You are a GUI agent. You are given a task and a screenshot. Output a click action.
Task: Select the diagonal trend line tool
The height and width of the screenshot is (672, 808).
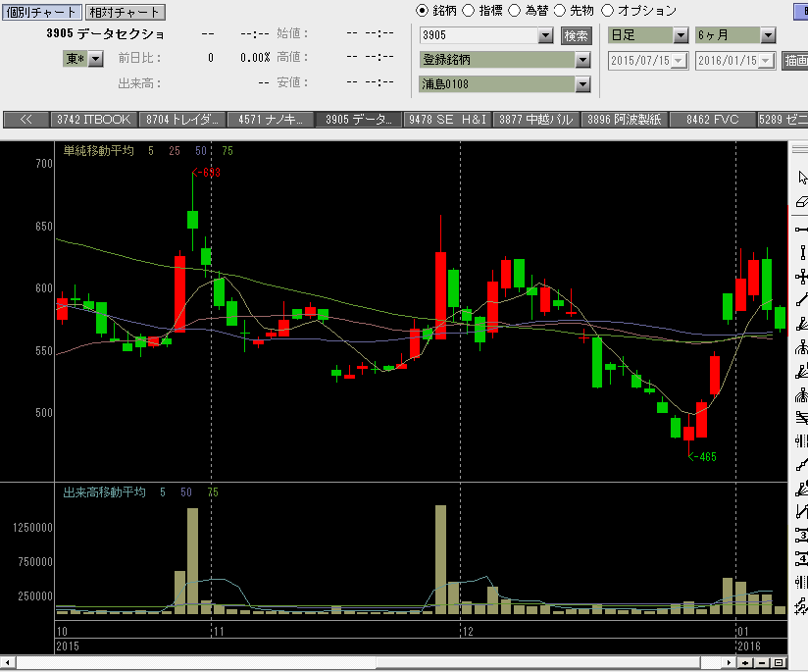[x=802, y=299]
